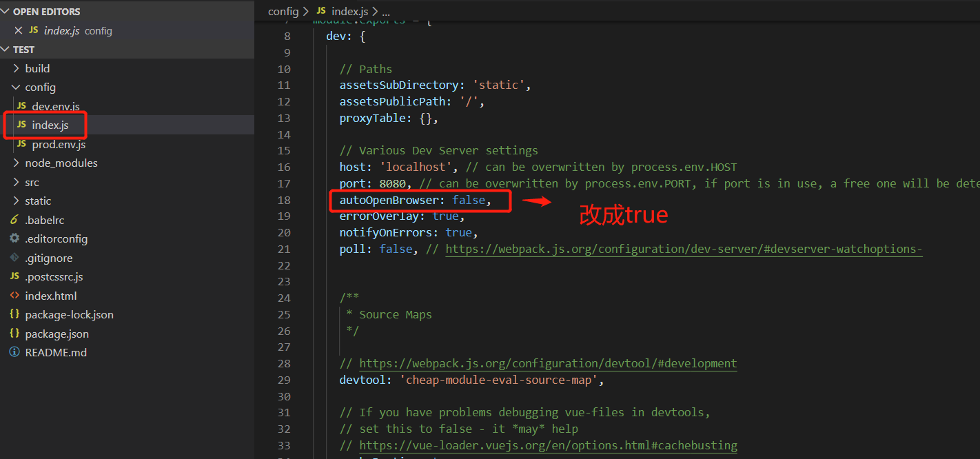The image size is (980, 459).
Task: Click JS icon of .postcssrc.js
Action: pos(14,276)
